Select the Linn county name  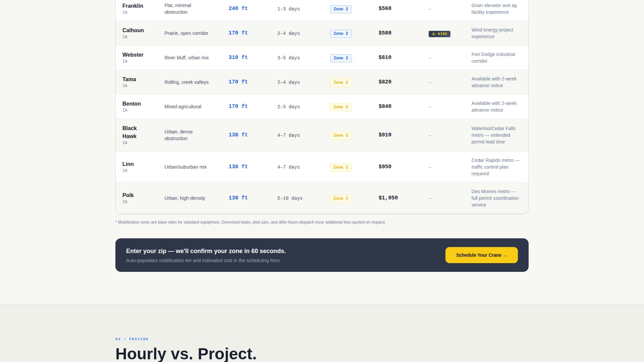(x=128, y=164)
